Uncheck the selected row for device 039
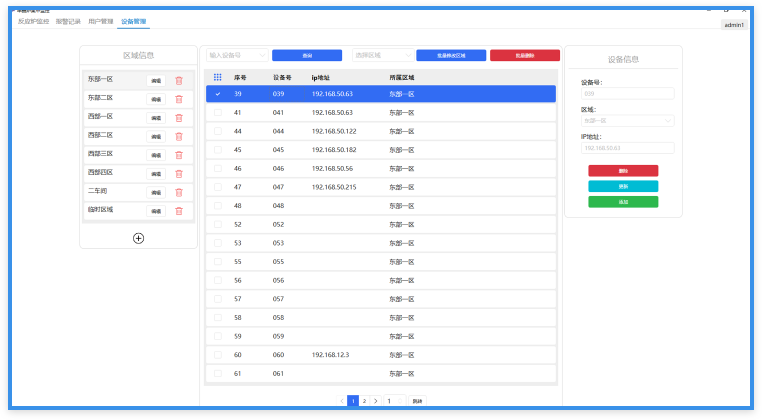Screen dimensions: 762x420 [x=218, y=94]
